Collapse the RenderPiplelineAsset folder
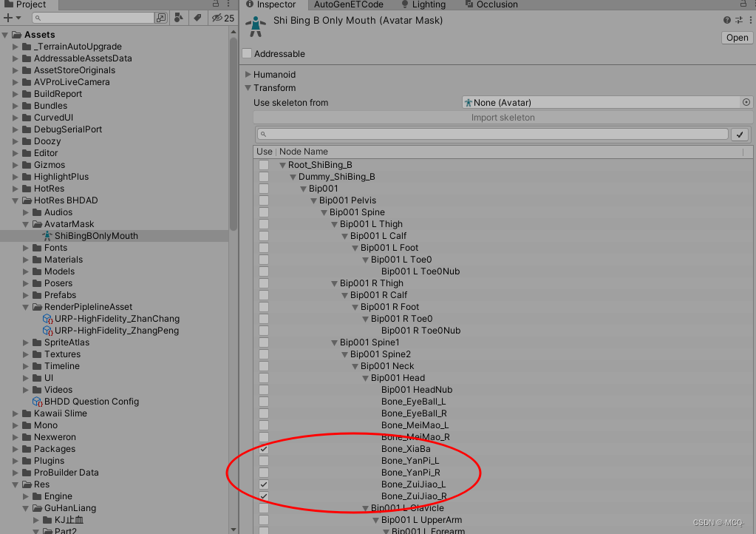The width and height of the screenshot is (756, 534). (x=26, y=307)
